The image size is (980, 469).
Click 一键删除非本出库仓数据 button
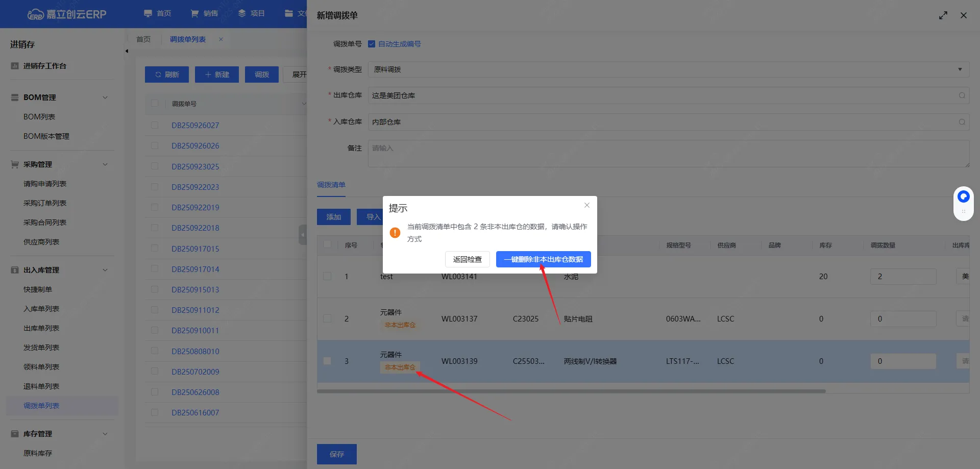click(543, 259)
